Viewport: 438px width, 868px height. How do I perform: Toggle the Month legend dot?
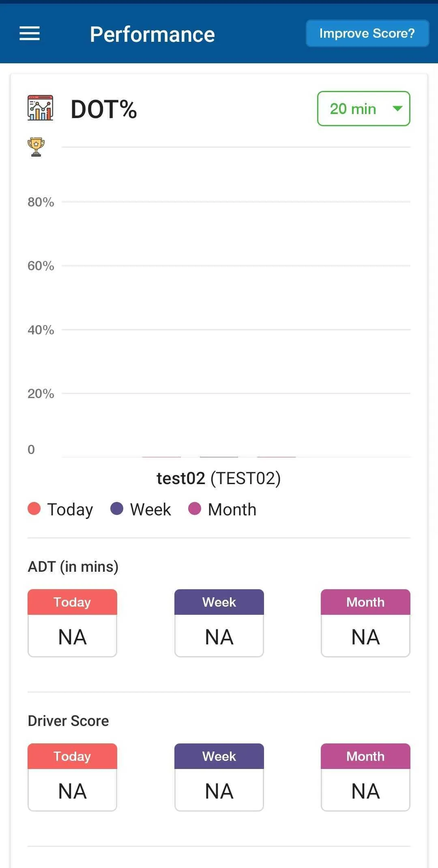(x=195, y=508)
